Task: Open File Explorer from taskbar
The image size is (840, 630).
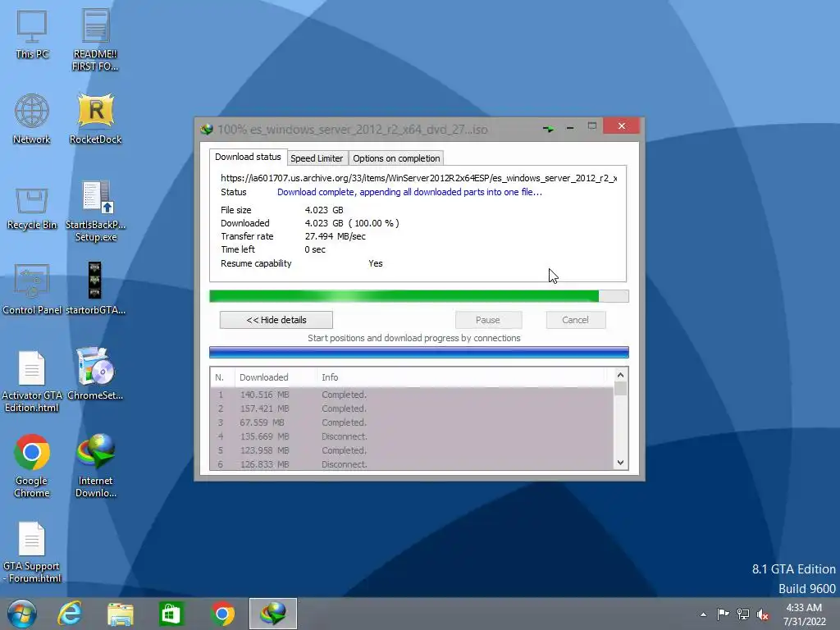Action: click(120, 614)
